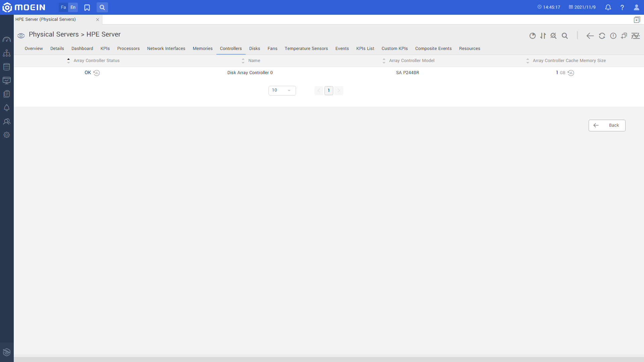Open topology tree icon in left sidebar
This screenshot has width=644, height=362.
tap(7, 53)
